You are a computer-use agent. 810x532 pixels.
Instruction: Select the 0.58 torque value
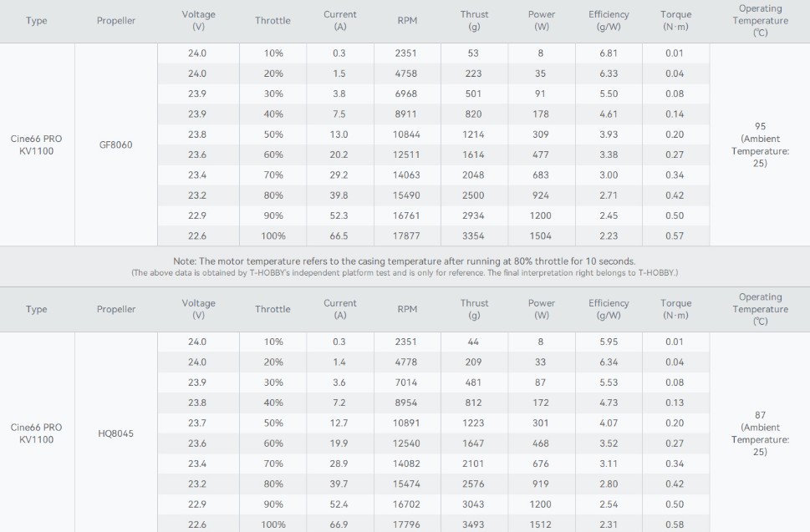(675, 524)
